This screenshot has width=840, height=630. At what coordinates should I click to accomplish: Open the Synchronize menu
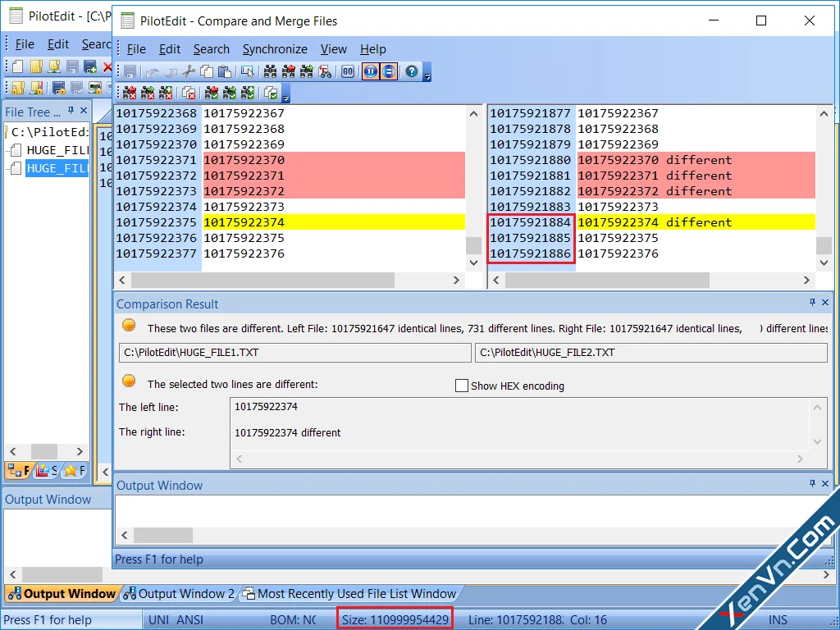coord(275,49)
